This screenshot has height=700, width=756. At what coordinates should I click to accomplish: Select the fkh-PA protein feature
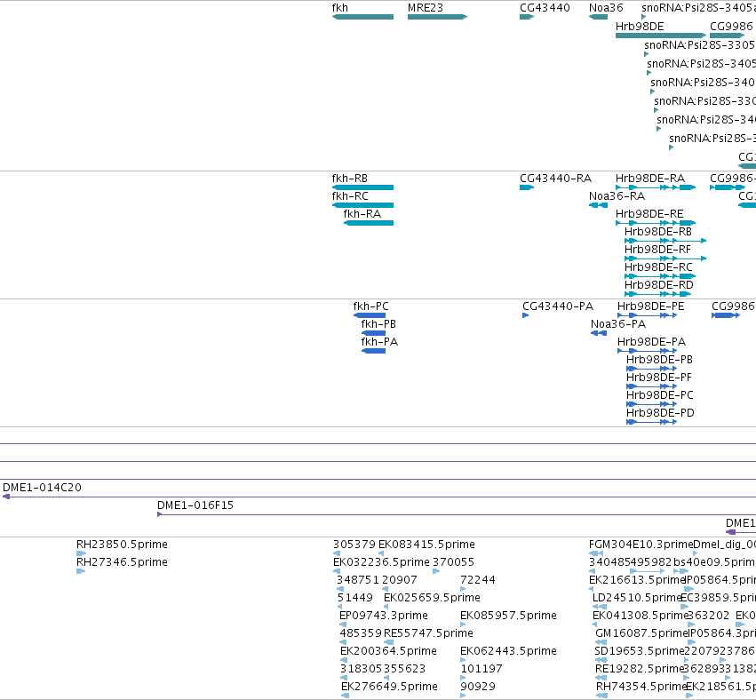(373, 351)
